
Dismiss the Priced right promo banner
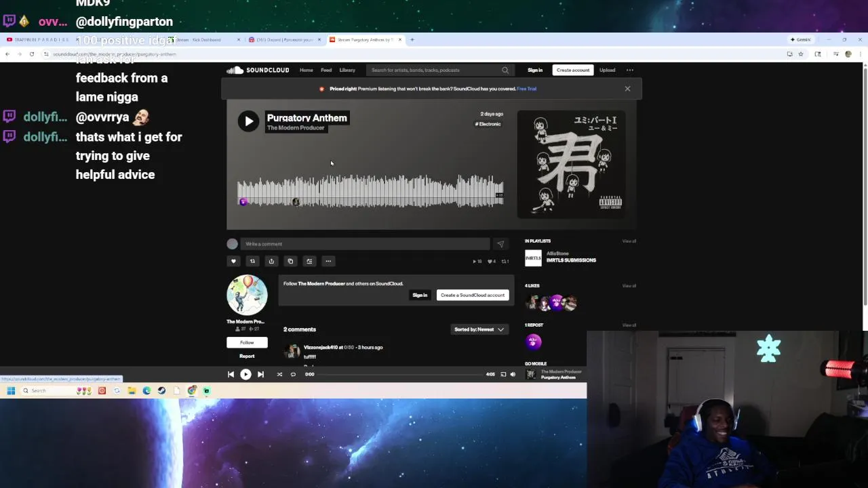627,89
